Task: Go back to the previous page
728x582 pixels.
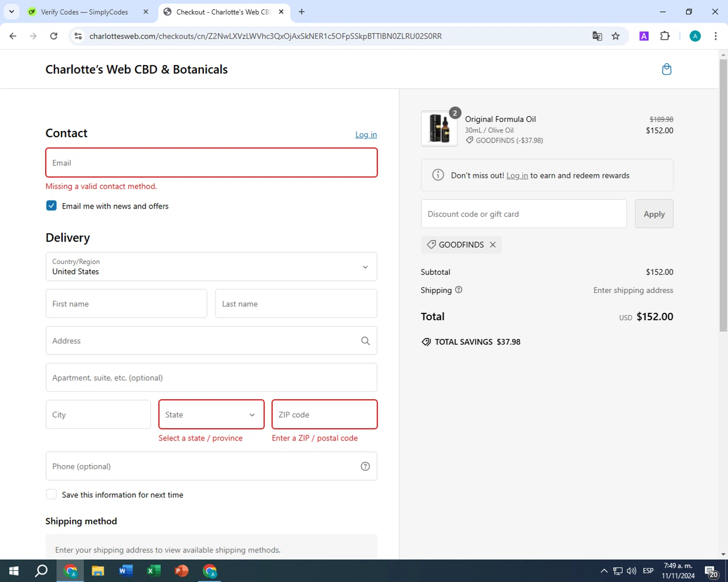Action: (x=13, y=36)
